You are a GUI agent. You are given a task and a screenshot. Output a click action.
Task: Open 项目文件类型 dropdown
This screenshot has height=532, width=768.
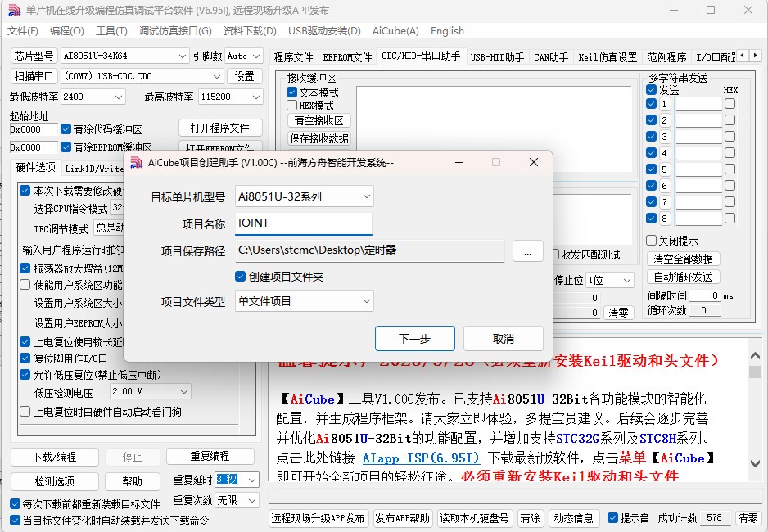pos(304,301)
